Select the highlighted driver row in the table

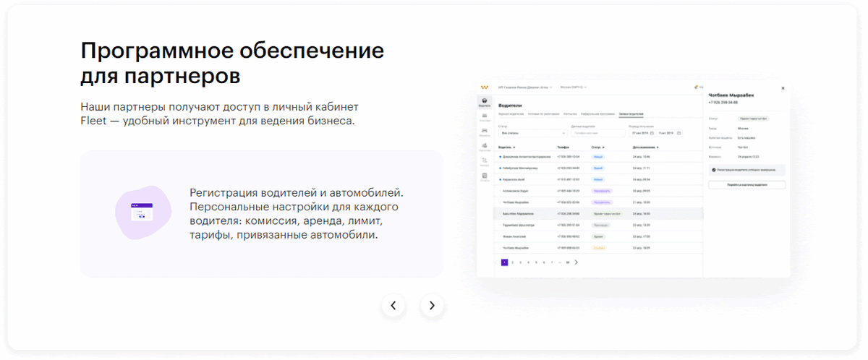click(x=599, y=214)
